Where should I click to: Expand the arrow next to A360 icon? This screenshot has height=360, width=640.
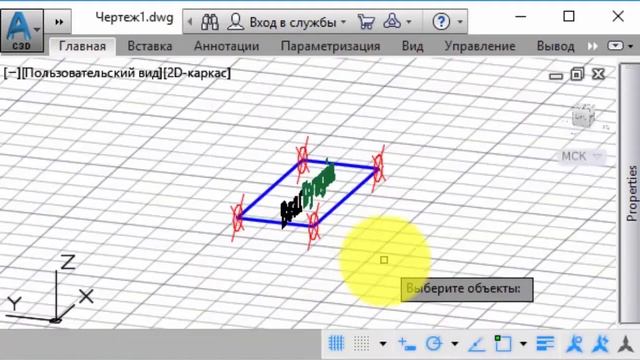coord(409,22)
